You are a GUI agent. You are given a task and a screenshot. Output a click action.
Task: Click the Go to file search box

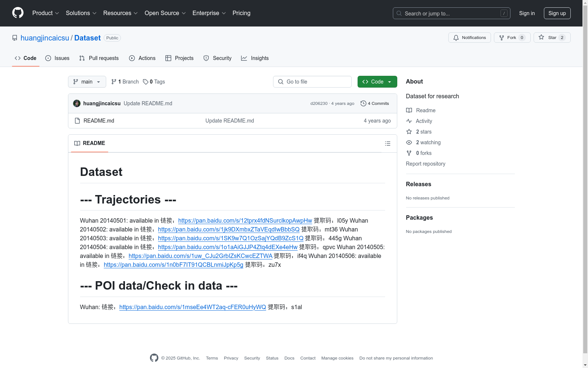(x=312, y=82)
